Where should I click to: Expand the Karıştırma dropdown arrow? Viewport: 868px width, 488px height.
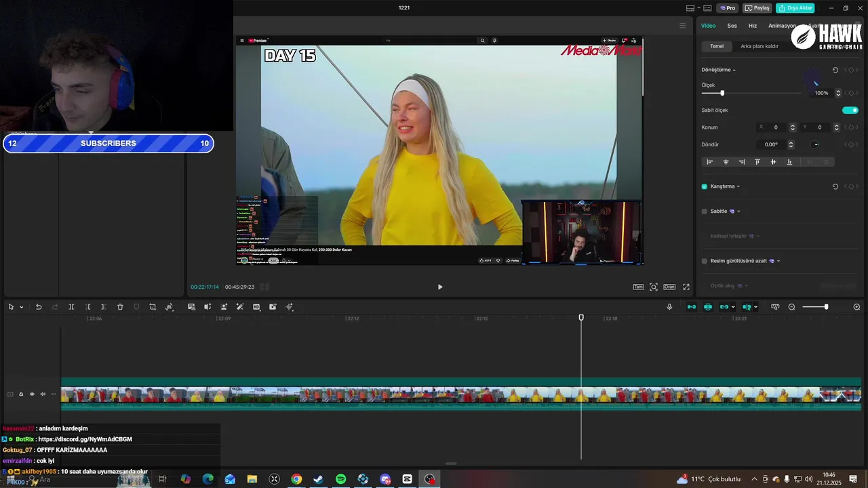click(x=738, y=186)
